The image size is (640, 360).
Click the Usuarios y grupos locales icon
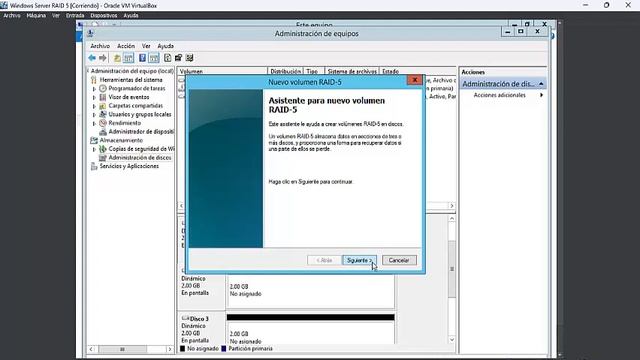click(103, 114)
